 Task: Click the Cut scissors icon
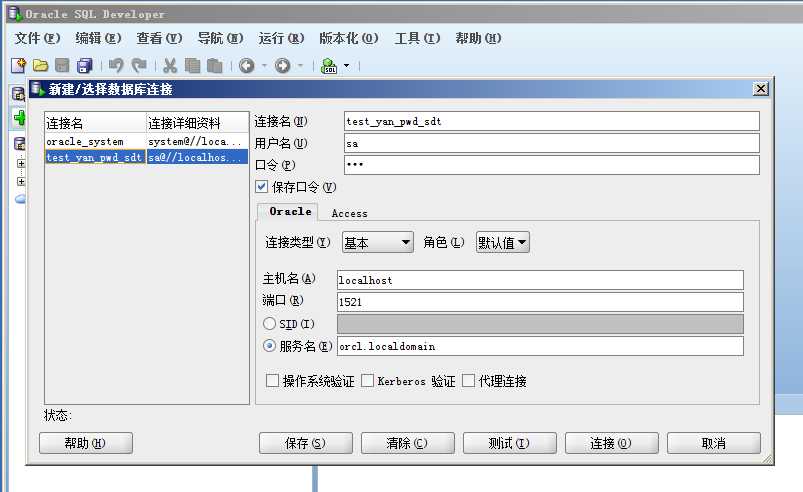(170, 66)
